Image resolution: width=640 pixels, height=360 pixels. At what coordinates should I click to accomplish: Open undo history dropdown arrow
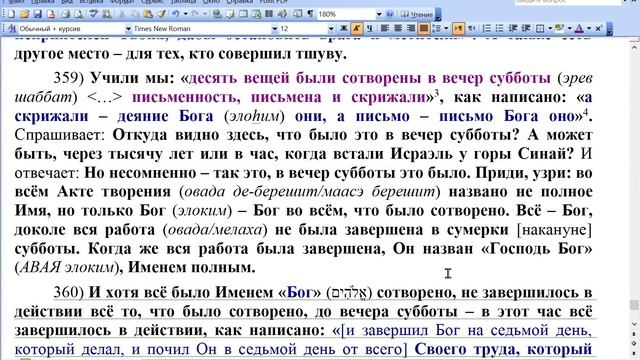(x=185, y=14)
